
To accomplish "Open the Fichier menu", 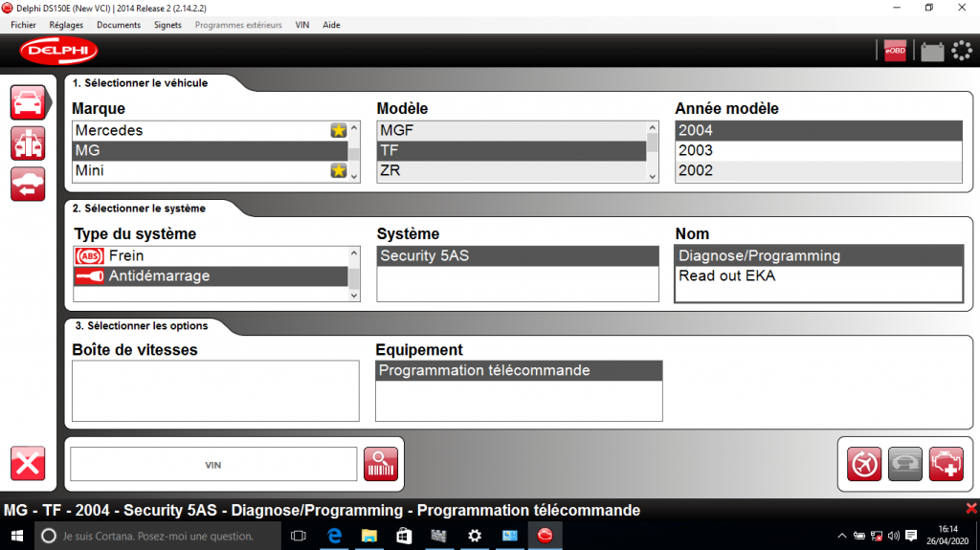I will (23, 25).
